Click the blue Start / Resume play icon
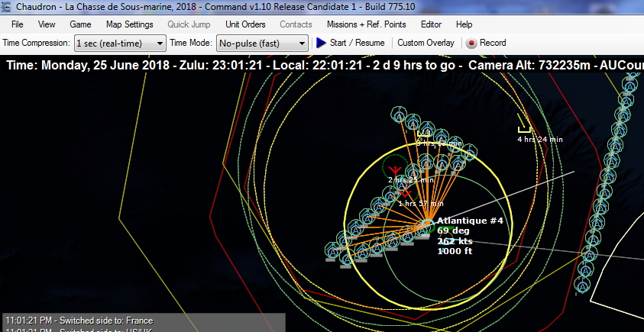Image resolution: width=644 pixels, height=332 pixels. click(321, 43)
